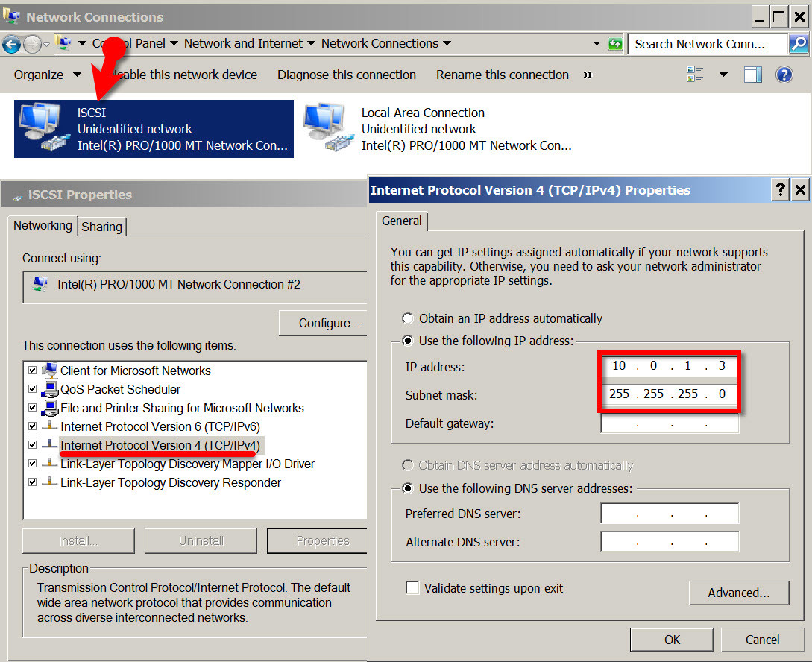Click the Client for Microsoft Networks icon
Image resolution: width=812 pixels, height=662 pixels.
click(x=50, y=370)
